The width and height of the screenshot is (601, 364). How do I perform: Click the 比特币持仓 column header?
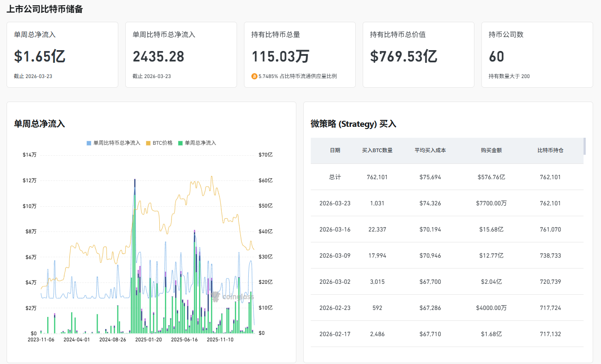click(x=550, y=150)
